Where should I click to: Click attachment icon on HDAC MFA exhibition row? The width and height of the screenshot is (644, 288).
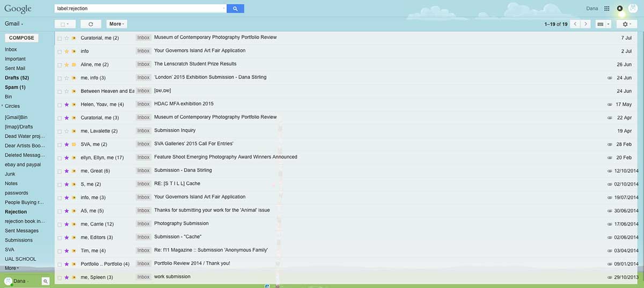coord(609,104)
